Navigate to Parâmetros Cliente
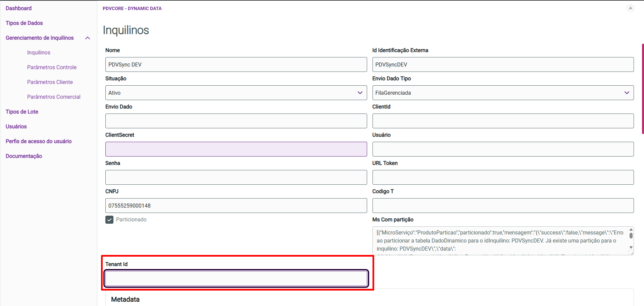This screenshot has height=306, width=644. coord(50,82)
